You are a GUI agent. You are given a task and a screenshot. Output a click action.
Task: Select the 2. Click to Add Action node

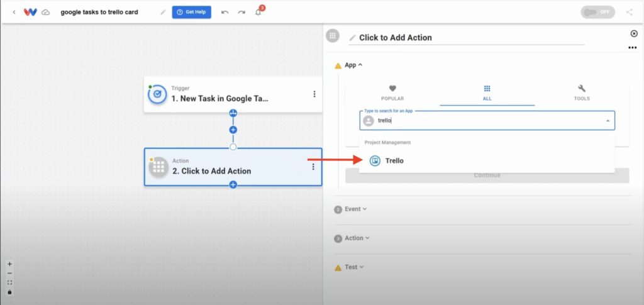coord(233,167)
